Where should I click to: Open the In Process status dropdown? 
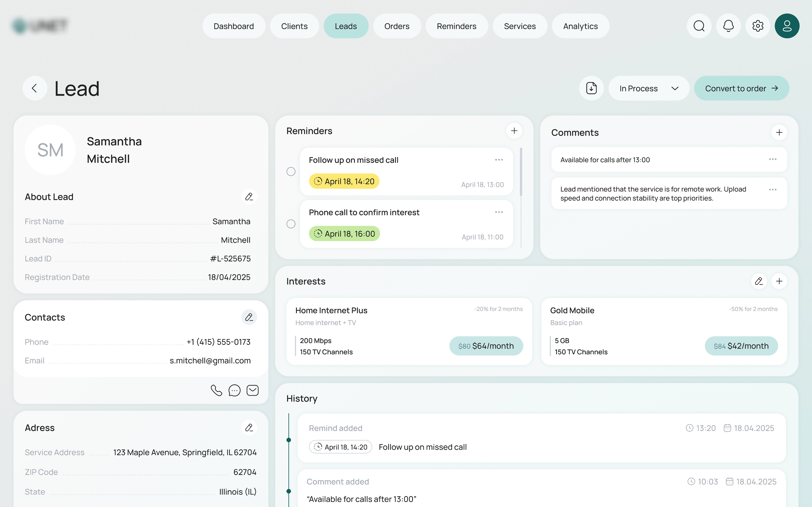click(649, 88)
